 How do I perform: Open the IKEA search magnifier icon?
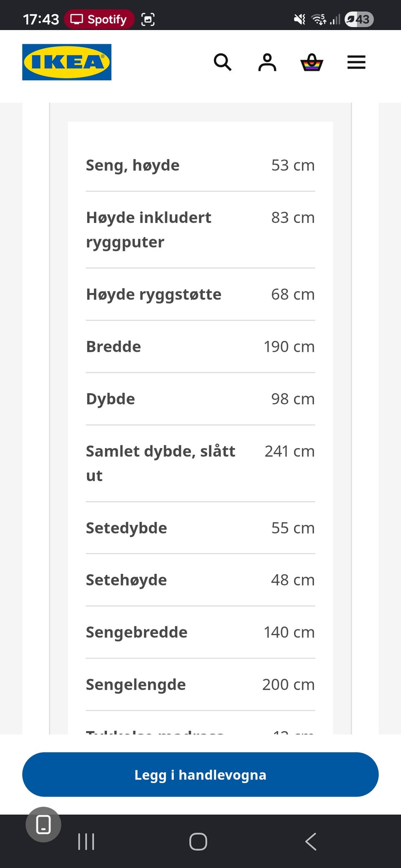coord(223,62)
